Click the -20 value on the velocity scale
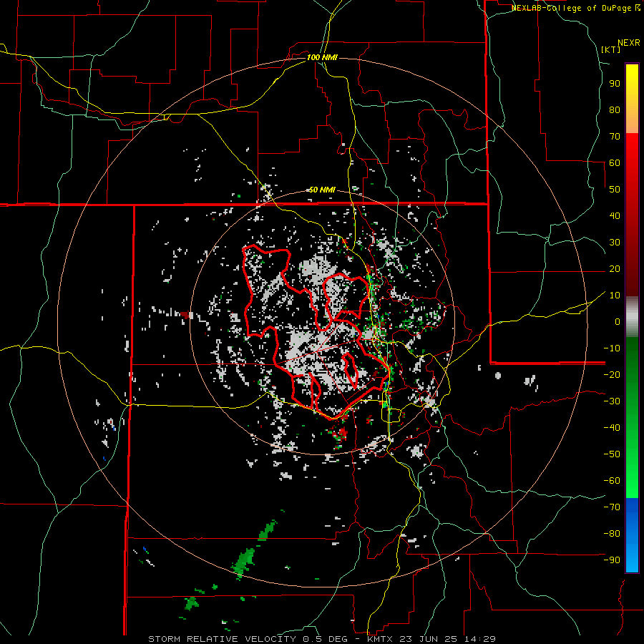The height and width of the screenshot is (644, 644). coord(612,374)
